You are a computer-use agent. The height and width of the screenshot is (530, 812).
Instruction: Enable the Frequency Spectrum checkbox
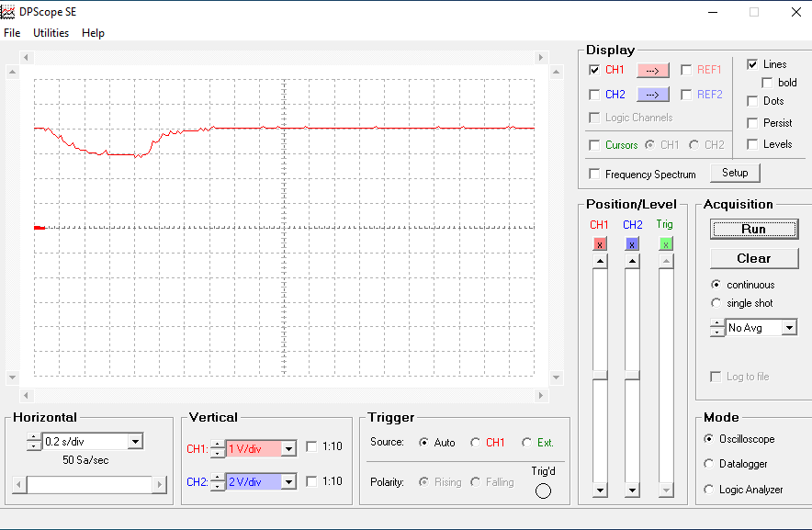(x=594, y=174)
